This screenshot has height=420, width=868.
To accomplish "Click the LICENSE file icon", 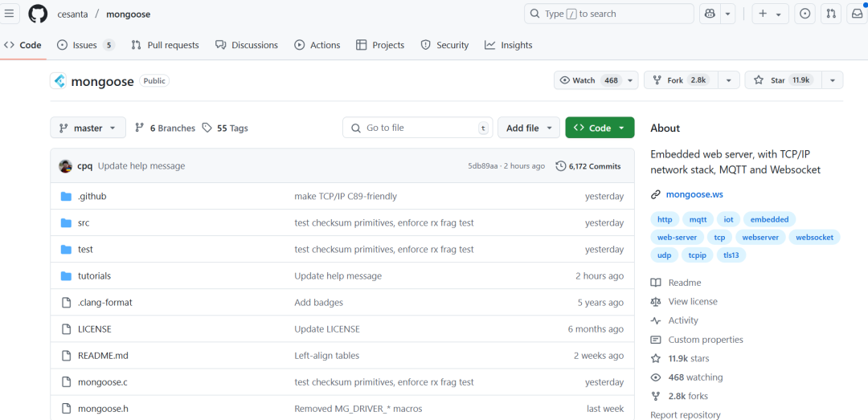I will pyautogui.click(x=67, y=329).
